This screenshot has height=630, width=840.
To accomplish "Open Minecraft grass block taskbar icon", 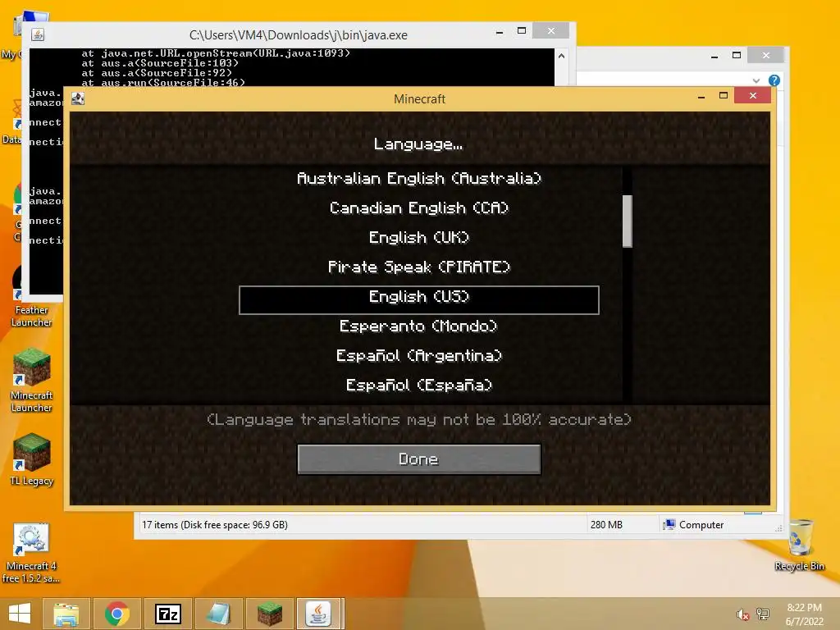I will pyautogui.click(x=270, y=614).
